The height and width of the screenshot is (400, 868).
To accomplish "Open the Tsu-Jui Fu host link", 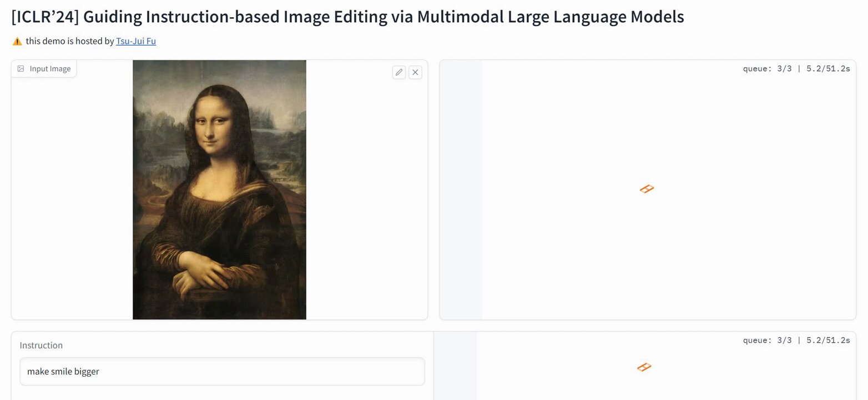I will tap(136, 41).
